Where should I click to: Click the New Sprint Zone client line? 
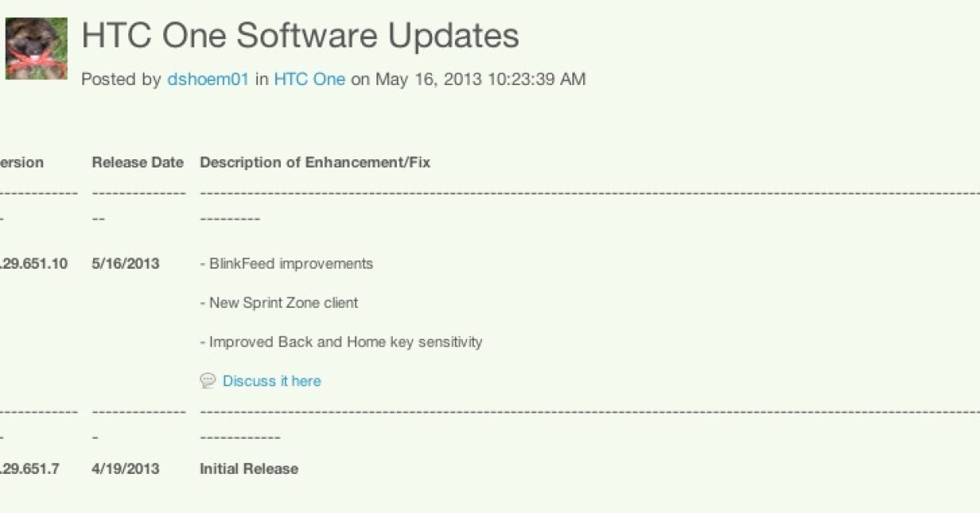tap(278, 303)
